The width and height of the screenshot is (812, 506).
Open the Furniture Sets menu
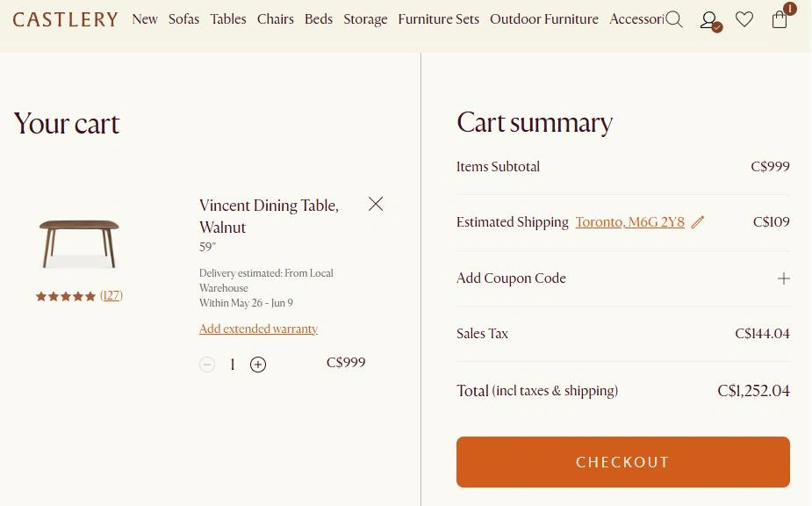tap(439, 19)
